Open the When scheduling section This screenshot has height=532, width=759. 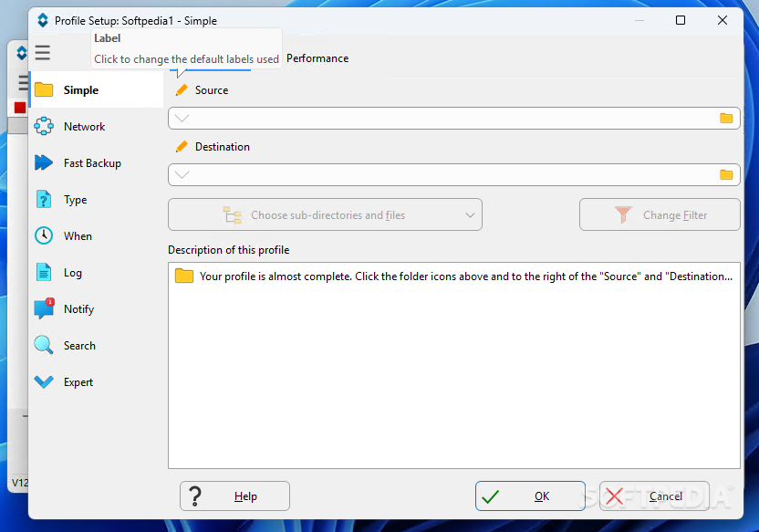(x=97, y=235)
